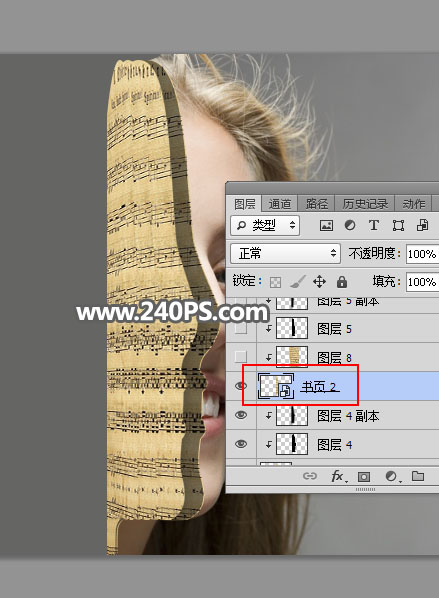Select the 图层 5 layer name

tap(334, 329)
